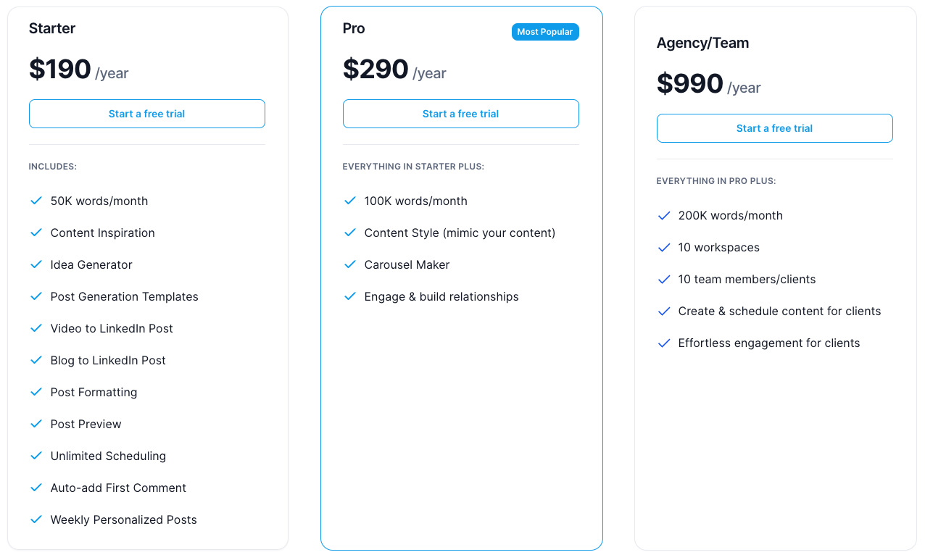This screenshot has width=925, height=560.
Task: Start a free trial for Pro plan
Action: (460, 114)
